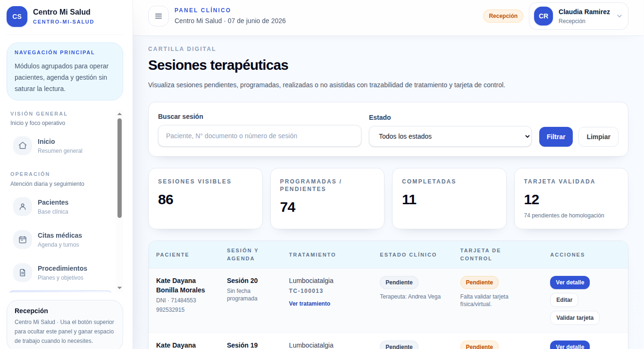The image size is (644, 349).
Task: Click the Pacientes person icon
Action: (23, 207)
